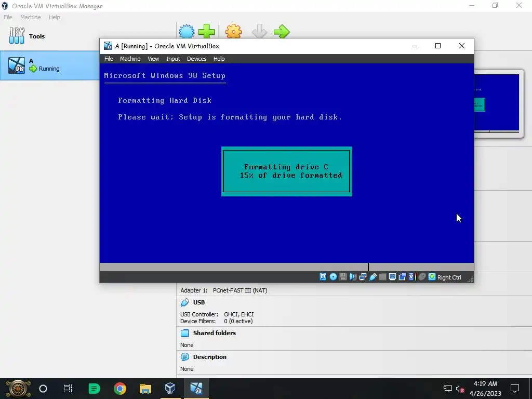Click the blue New machine icon in Manager

(187, 31)
